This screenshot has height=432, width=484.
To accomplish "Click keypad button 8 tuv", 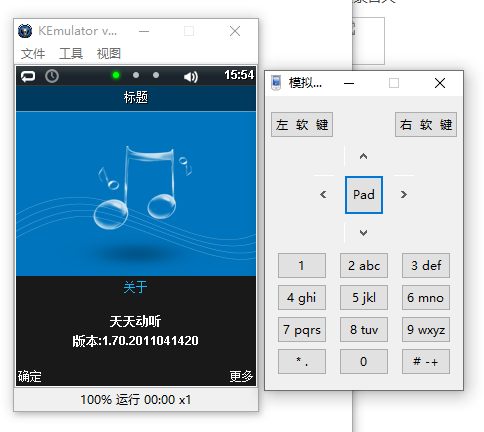I will pos(364,329).
